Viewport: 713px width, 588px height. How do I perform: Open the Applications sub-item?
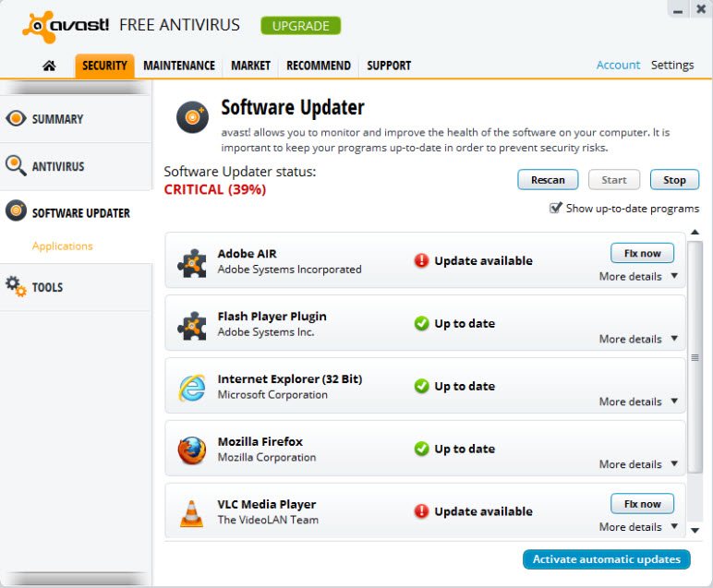[62, 246]
